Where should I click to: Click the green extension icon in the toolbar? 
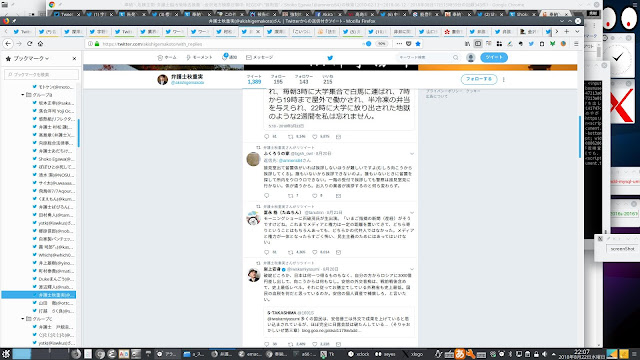click(552, 44)
